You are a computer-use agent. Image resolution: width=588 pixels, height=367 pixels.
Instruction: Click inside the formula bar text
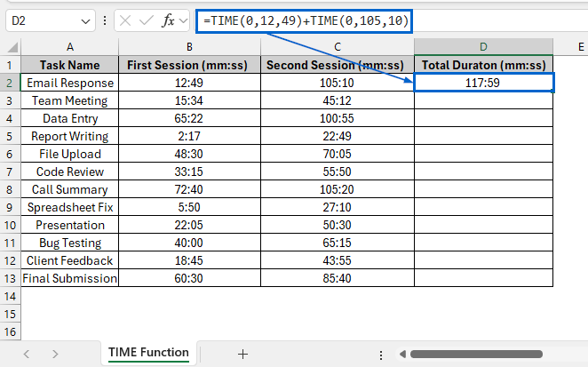tap(306, 20)
